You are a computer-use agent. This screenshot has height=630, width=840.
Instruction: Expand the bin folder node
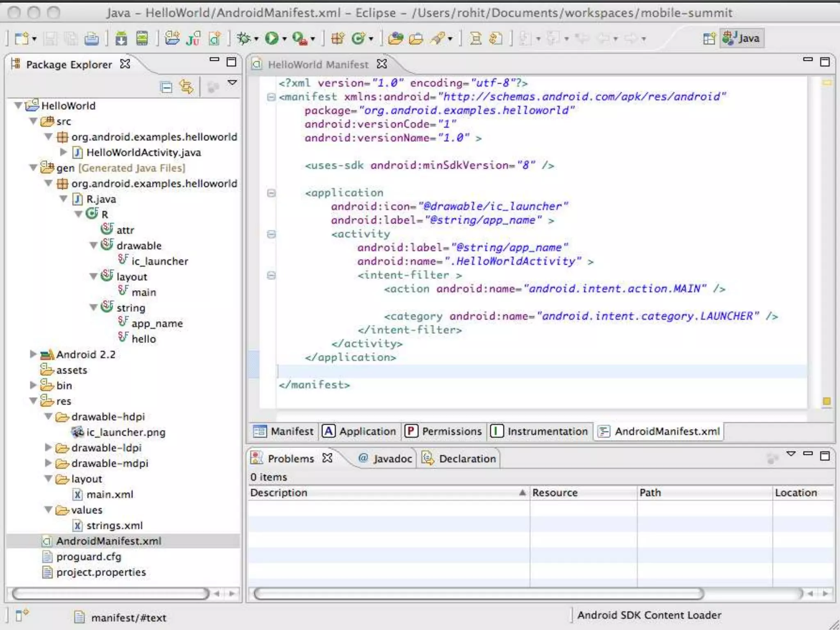coord(33,385)
